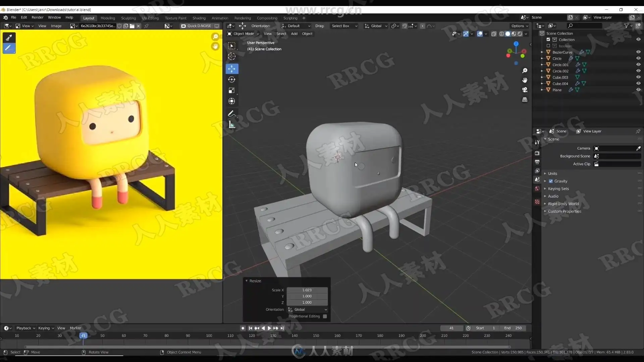
Task: Expand the Units panel
Action: coord(552,174)
